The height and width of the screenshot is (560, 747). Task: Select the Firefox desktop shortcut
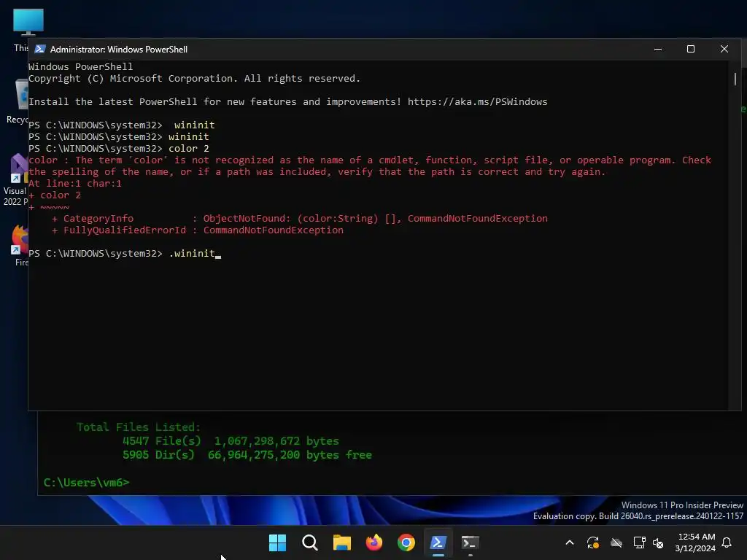pos(20,245)
